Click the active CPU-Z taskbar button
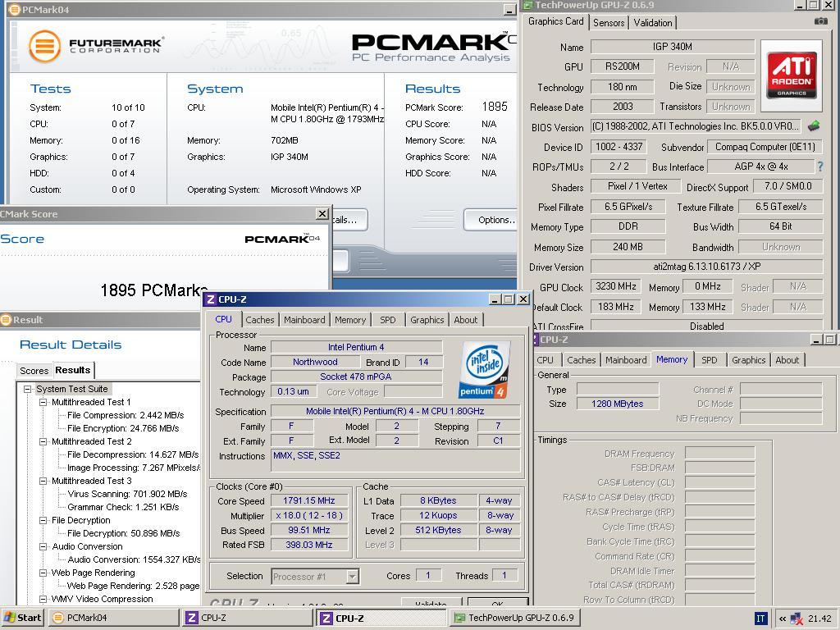Screen dimensions: 840x630 point(382,619)
